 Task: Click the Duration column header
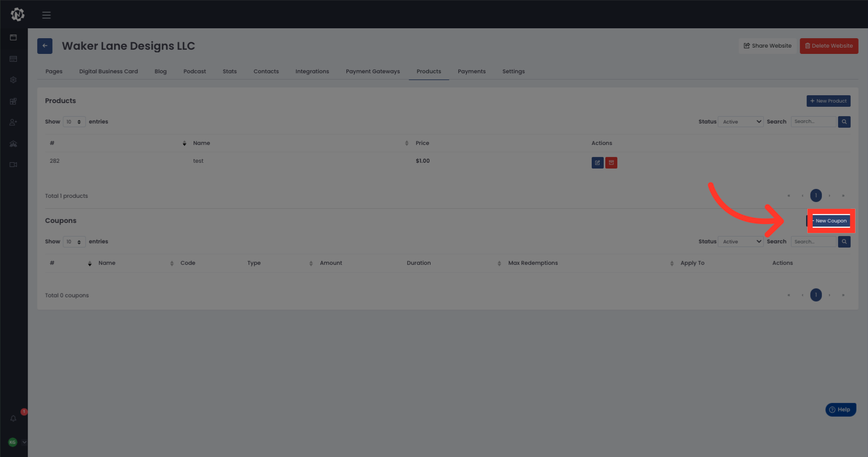click(419, 263)
